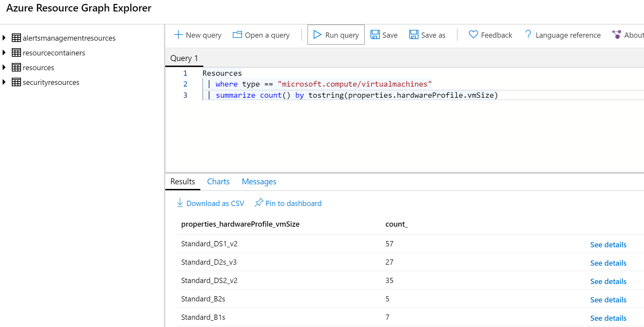Viewport: 644px width, 327px height.
Task: Click the New query plus icon
Action: point(178,35)
